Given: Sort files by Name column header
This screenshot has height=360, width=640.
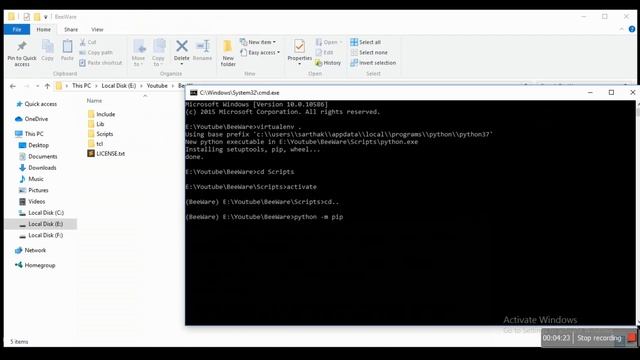Looking at the screenshot, I should coord(94,101).
